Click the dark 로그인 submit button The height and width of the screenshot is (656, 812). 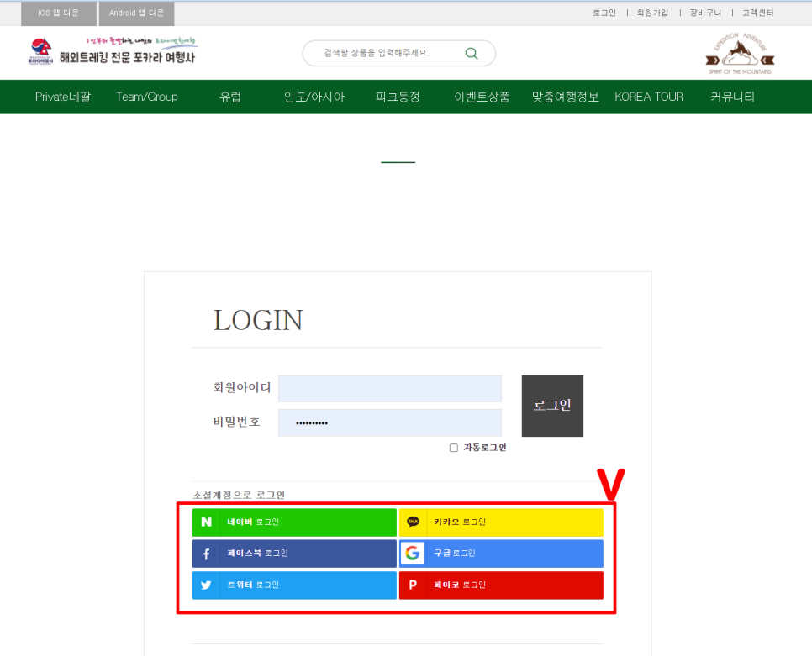(552, 406)
